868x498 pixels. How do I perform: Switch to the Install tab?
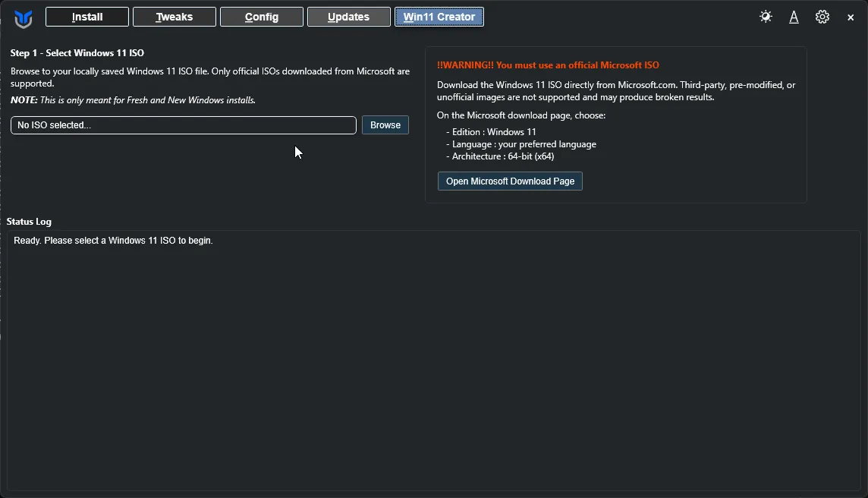[87, 17]
